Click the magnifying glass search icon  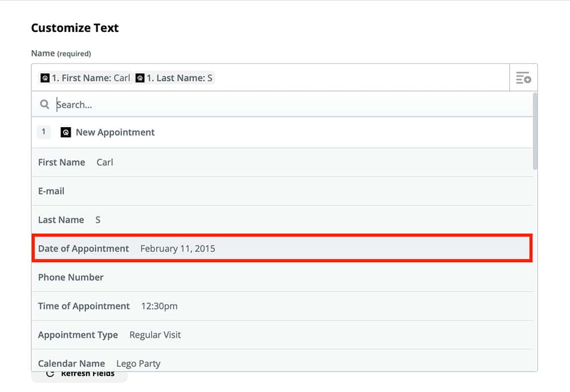(x=44, y=105)
